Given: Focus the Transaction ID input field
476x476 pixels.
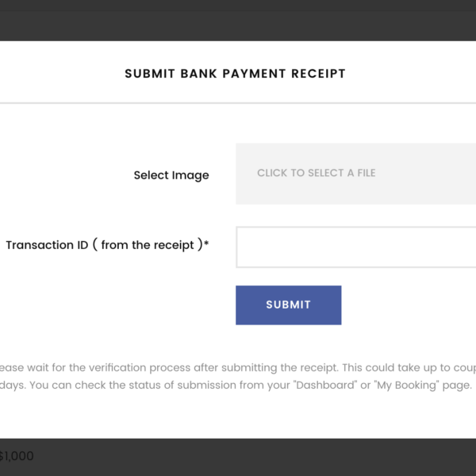Looking at the screenshot, I should (355, 247).
